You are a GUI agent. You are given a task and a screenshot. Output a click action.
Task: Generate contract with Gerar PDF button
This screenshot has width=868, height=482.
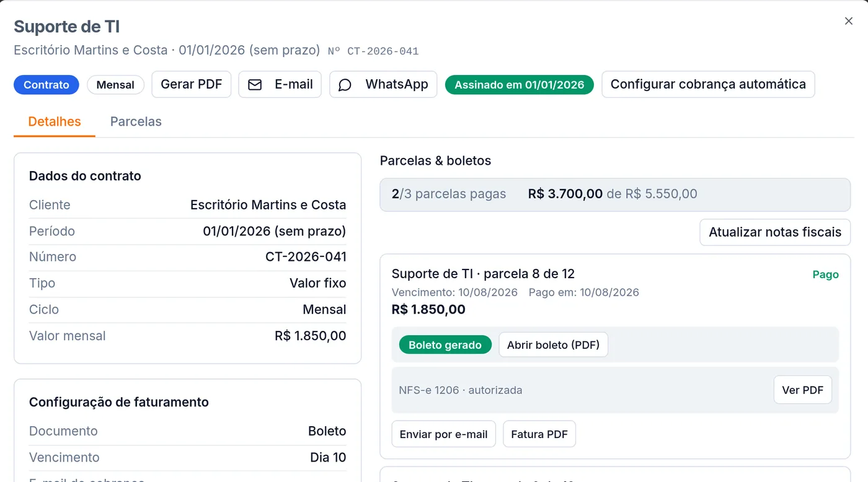(192, 84)
